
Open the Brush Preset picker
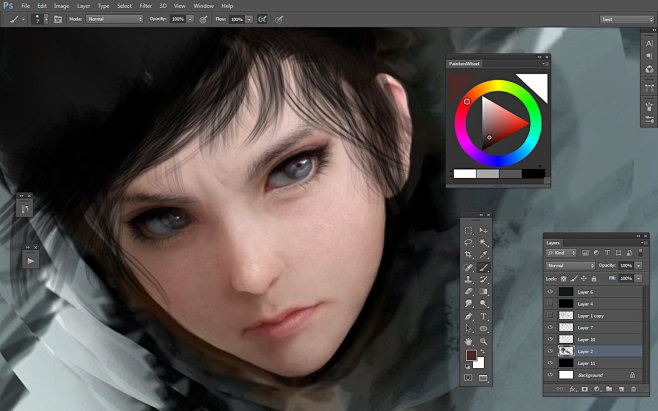point(40,19)
